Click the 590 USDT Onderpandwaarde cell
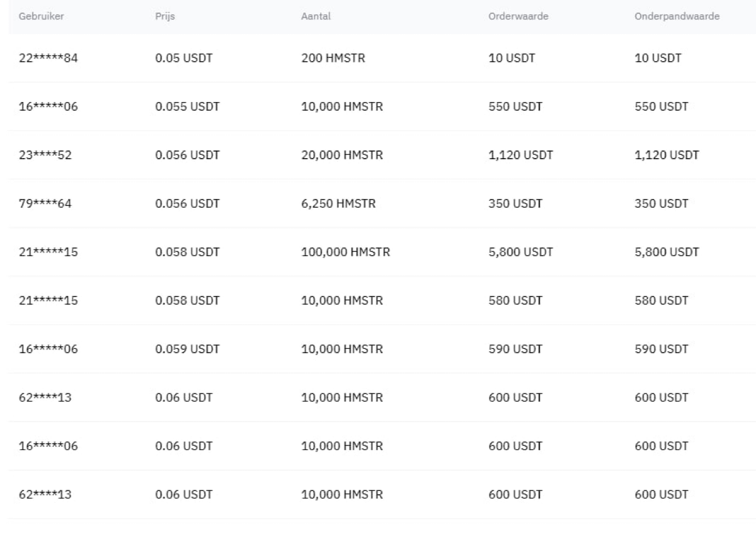 coord(661,349)
